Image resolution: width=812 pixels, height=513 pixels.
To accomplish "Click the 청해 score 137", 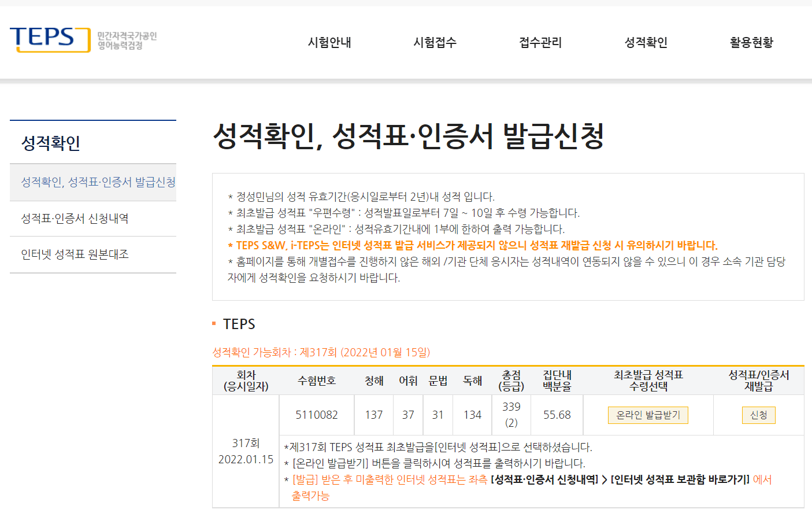I will click(x=374, y=415).
